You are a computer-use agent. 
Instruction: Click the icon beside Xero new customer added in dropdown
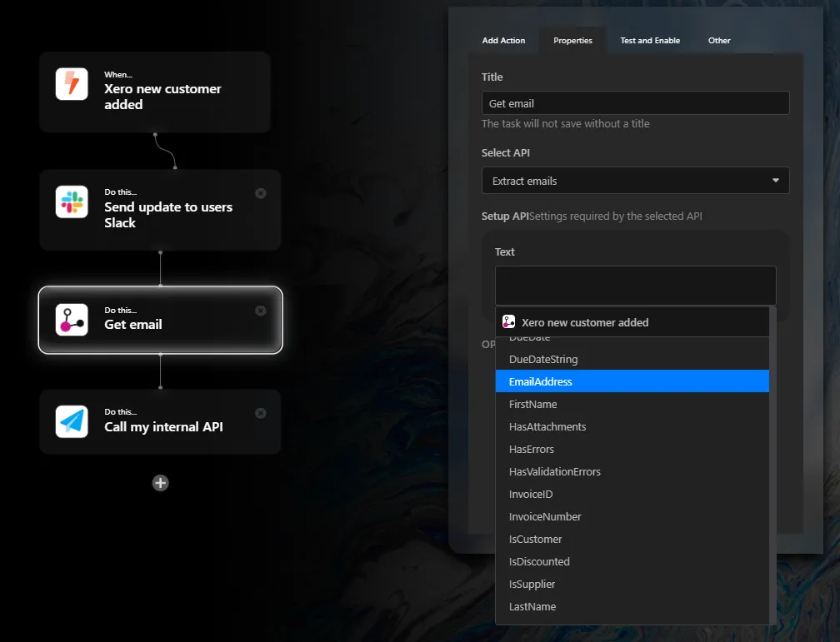(508, 321)
